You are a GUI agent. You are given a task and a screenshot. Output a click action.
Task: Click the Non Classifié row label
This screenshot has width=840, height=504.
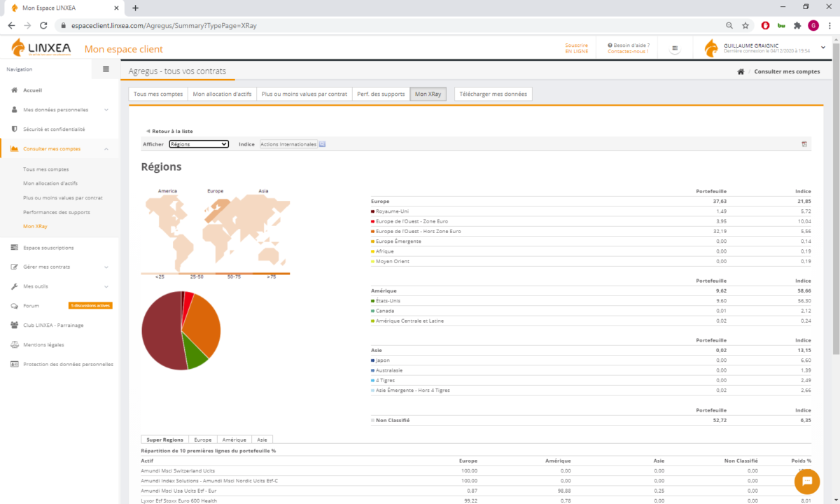(393, 420)
